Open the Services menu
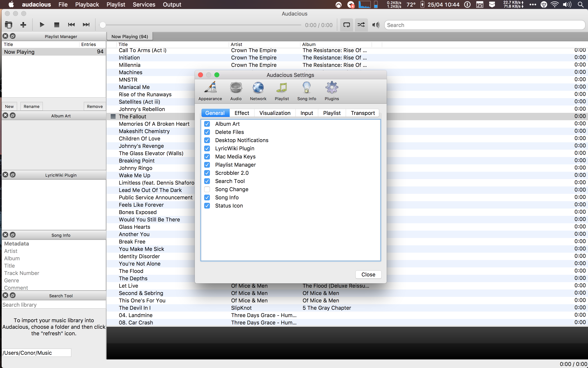The height and width of the screenshot is (368, 588). [x=144, y=4]
